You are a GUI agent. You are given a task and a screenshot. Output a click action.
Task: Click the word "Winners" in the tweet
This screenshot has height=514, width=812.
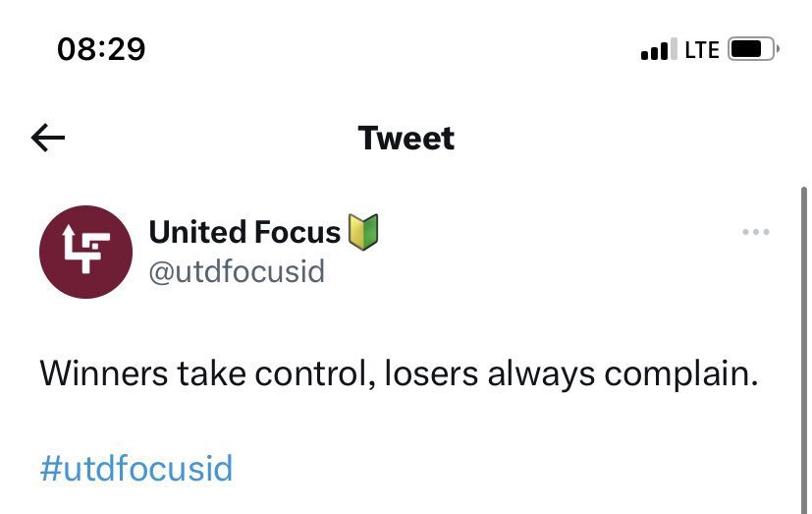[x=103, y=373]
